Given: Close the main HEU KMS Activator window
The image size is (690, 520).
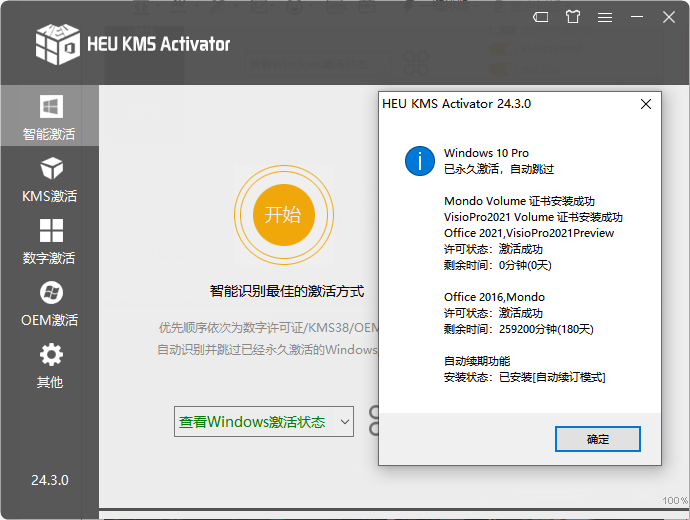Looking at the screenshot, I should (x=669, y=17).
